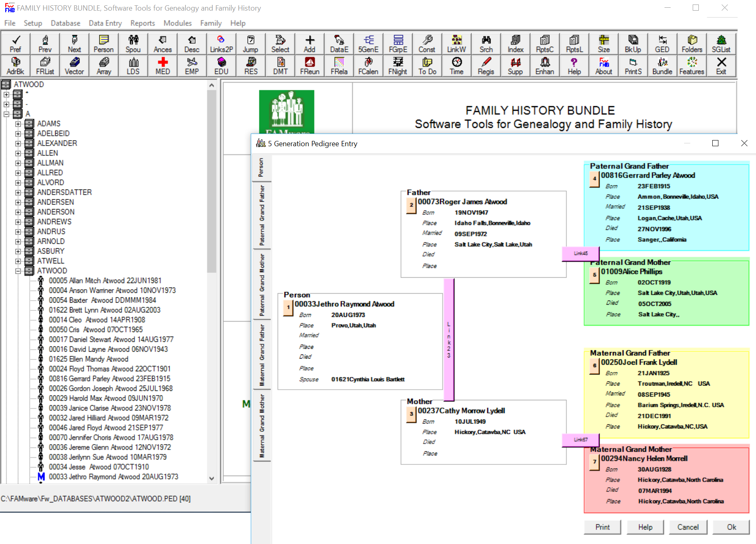Open the LDS toolbar tool
The image size is (756, 544).
(x=133, y=66)
